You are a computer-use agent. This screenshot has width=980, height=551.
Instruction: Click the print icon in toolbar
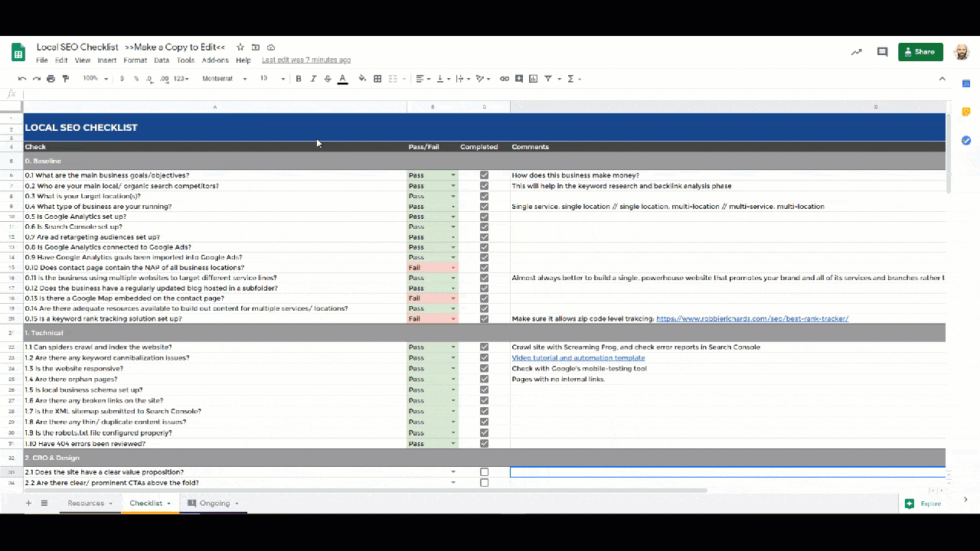click(x=51, y=79)
